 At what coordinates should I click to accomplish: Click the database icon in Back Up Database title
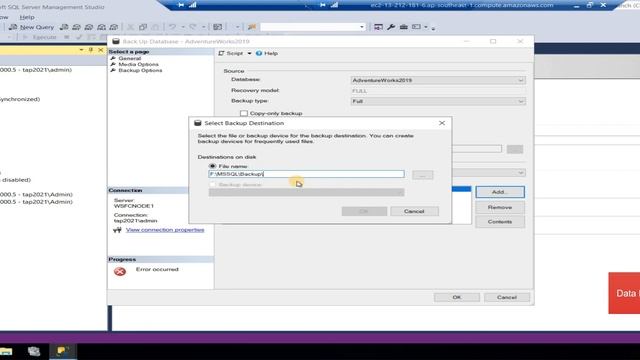coord(116,41)
